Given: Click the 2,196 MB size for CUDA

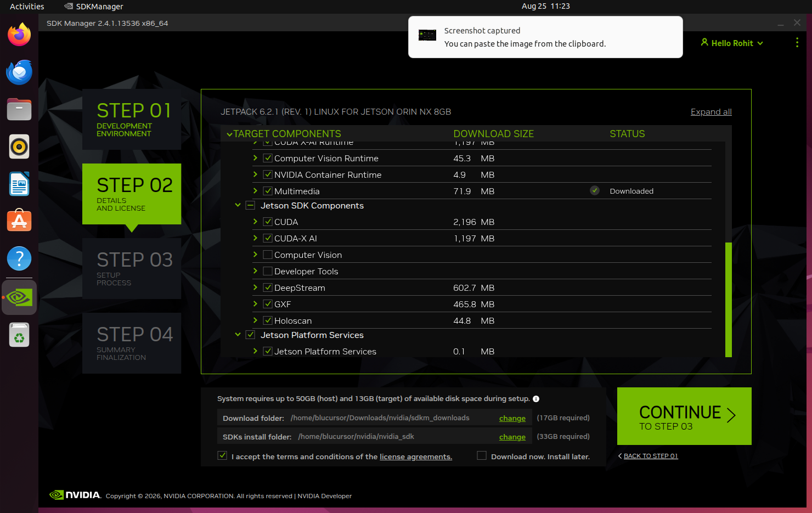Looking at the screenshot, I should click(x=474, y=222).
